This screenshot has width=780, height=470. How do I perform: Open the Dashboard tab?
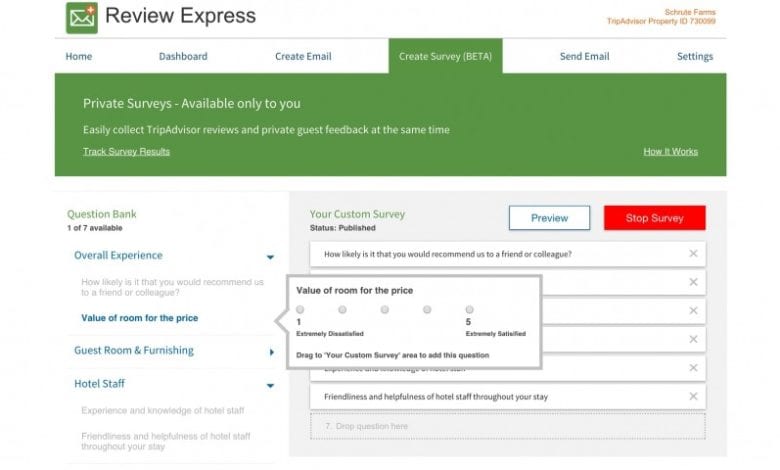coord(183,56)
